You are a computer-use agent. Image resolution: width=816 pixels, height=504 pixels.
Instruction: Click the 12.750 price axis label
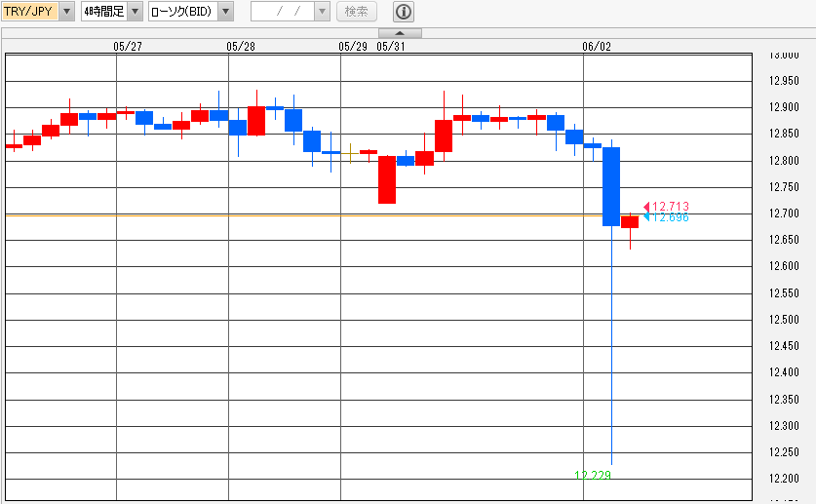pyautogui.click(x=784, y=187)
